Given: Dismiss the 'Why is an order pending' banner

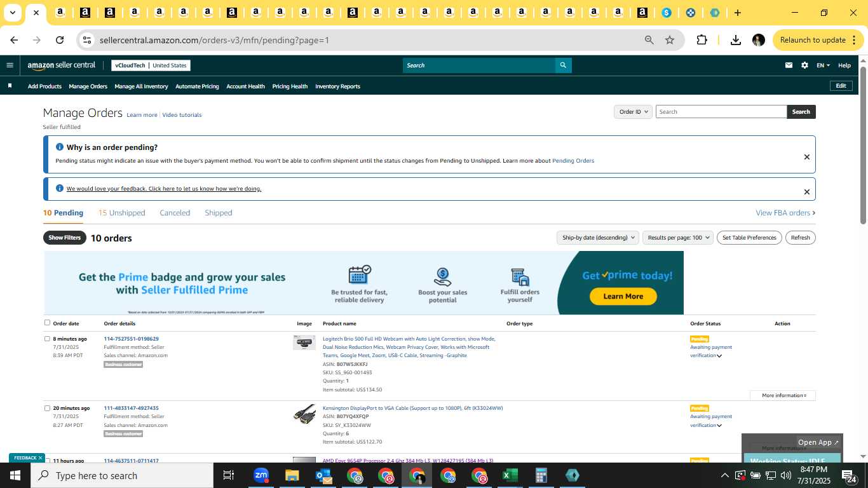Looking at the screenshot, I should click(x=807, y=157).
